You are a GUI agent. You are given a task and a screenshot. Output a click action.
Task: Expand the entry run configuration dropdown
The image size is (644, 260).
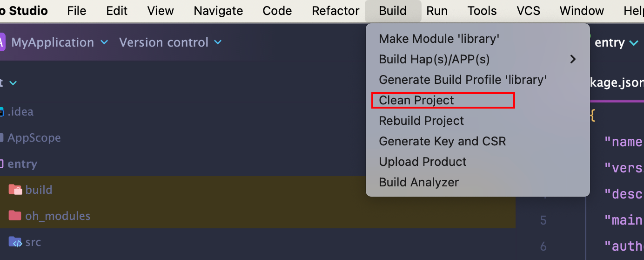point(634,43)
